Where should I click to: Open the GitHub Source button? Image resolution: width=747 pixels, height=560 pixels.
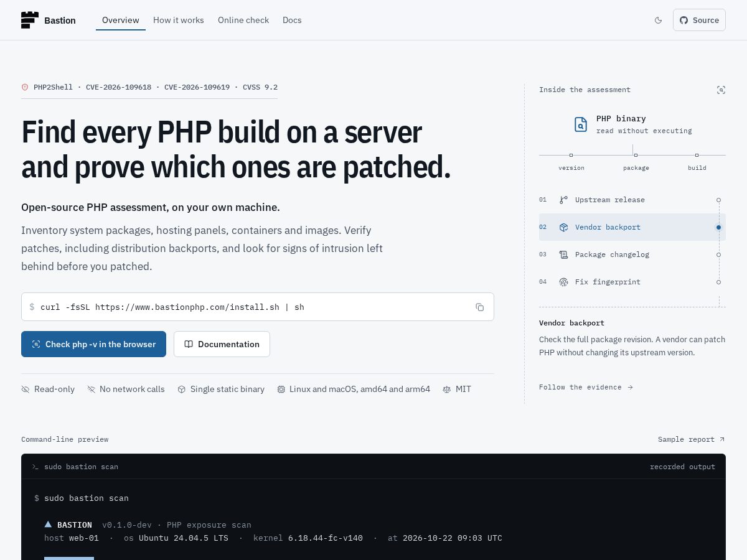(699, 20)
